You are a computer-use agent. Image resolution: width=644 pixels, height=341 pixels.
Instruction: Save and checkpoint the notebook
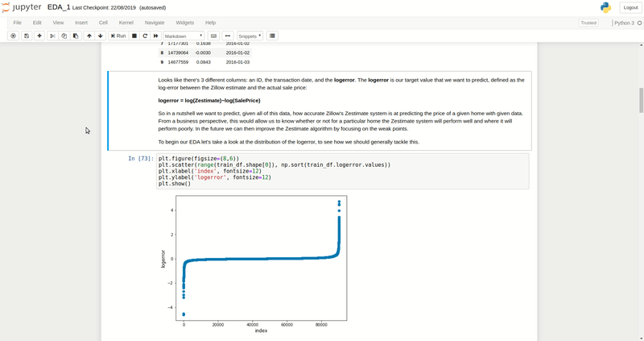pos(27,35)
